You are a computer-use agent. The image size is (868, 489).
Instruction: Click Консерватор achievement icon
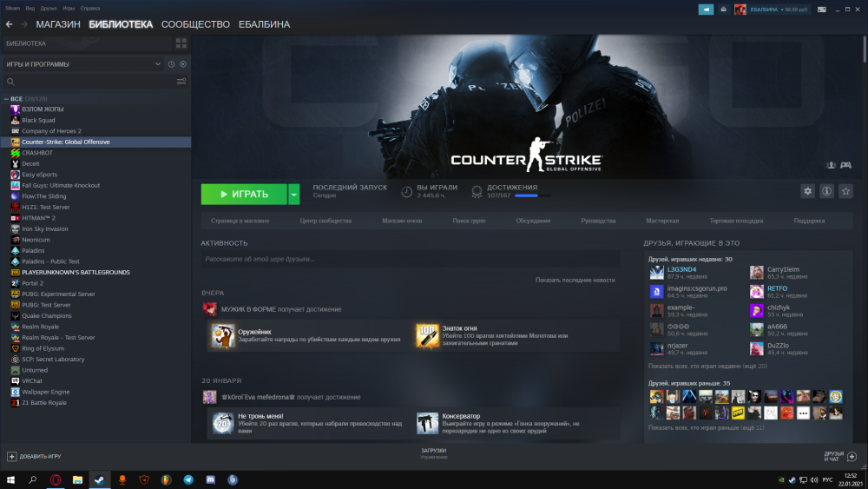(427, 424)
